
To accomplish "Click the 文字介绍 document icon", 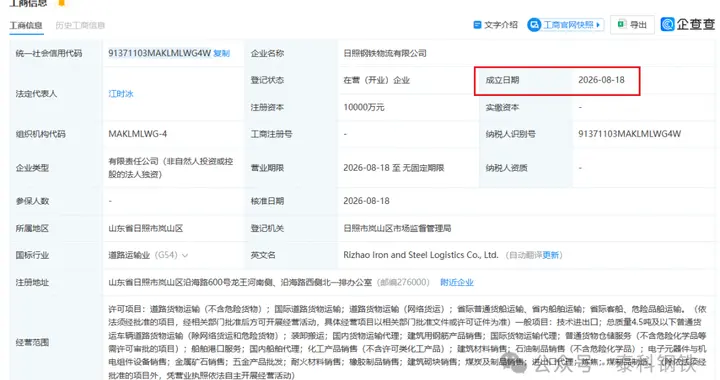I will pyautogui.click(x=477, y=24).
